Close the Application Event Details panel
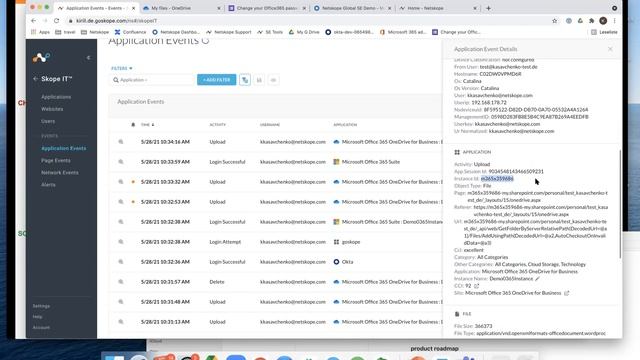640x360 pixels. coord(610,49)
